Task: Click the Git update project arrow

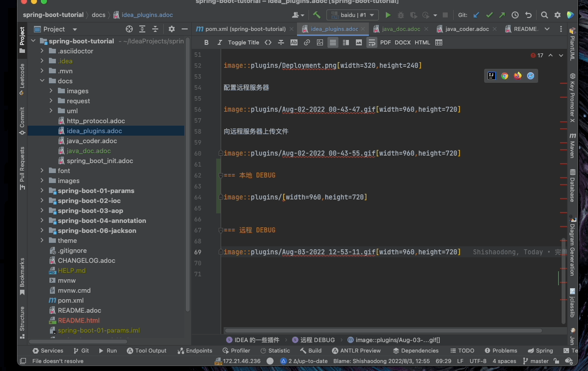Action: tap(476, 15)
